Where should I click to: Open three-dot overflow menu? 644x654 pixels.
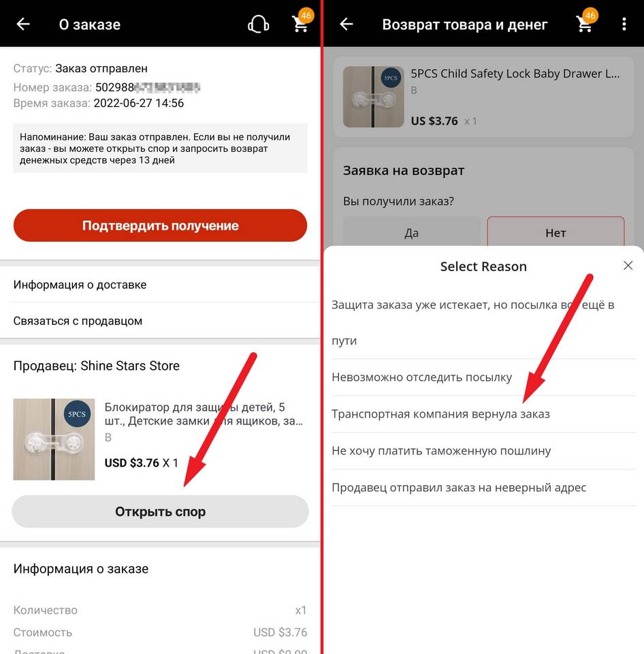pos(624,25)
